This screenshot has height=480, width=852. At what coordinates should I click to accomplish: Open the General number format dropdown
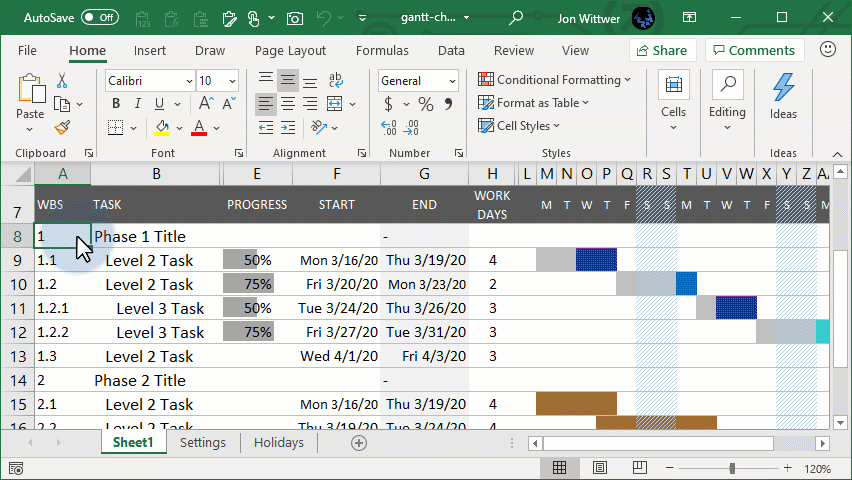[452, 81]
